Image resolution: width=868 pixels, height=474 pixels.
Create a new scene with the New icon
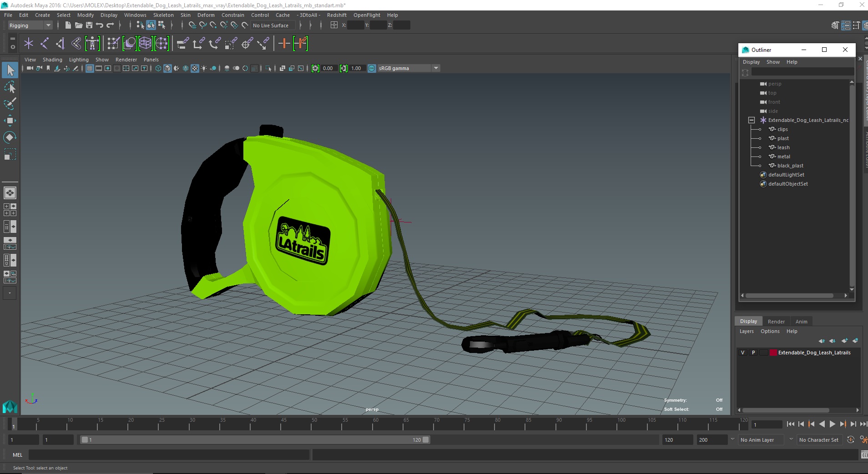(68, 25)
